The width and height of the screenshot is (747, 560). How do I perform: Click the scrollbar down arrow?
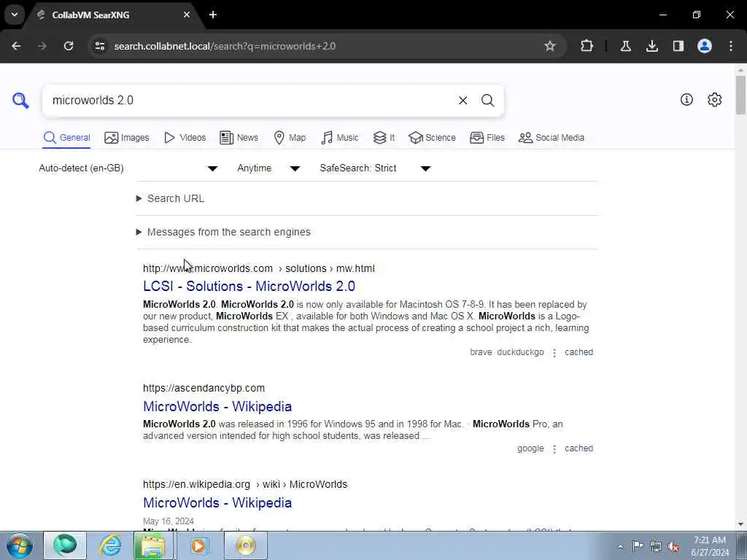[740, 524]
